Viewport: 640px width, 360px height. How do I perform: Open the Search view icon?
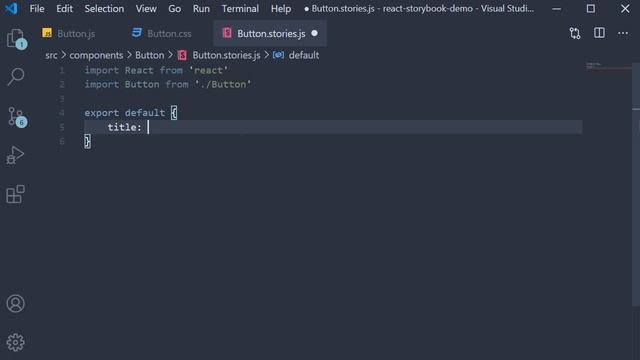click(x=16, y=77)
